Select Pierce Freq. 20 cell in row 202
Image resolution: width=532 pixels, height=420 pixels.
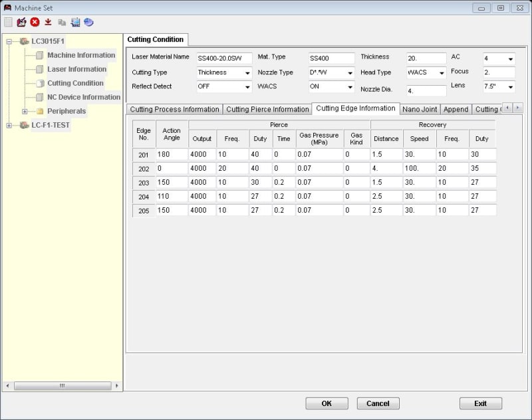click(x=232, y=168)
